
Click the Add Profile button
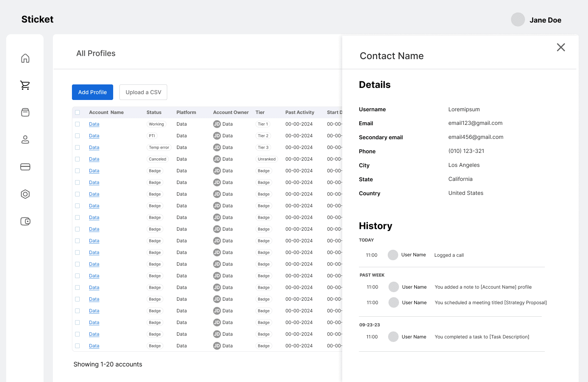93,92
